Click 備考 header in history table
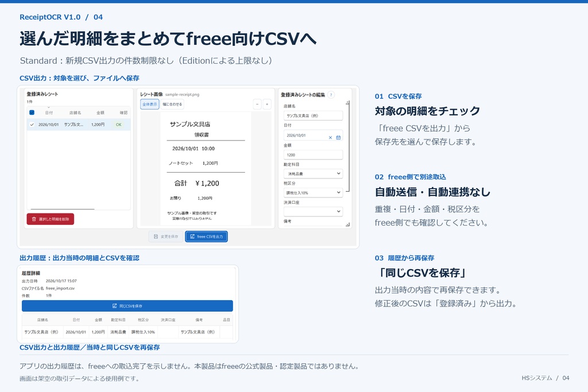The width and height of the screenshot is (588, 392). tap(199, 320)
